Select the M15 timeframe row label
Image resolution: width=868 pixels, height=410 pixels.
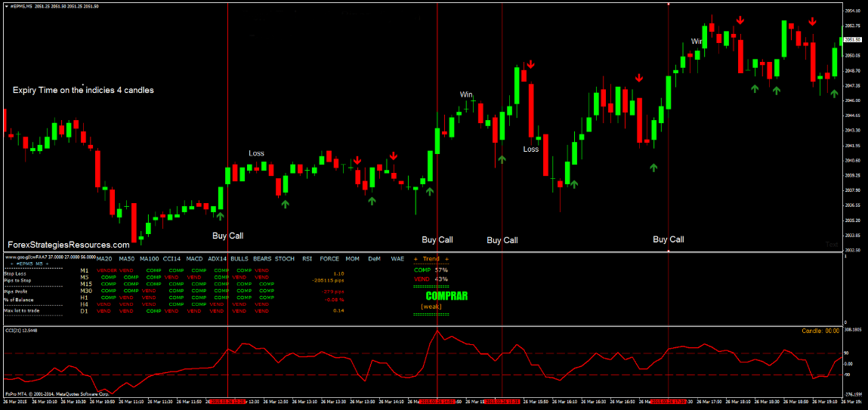85,284
